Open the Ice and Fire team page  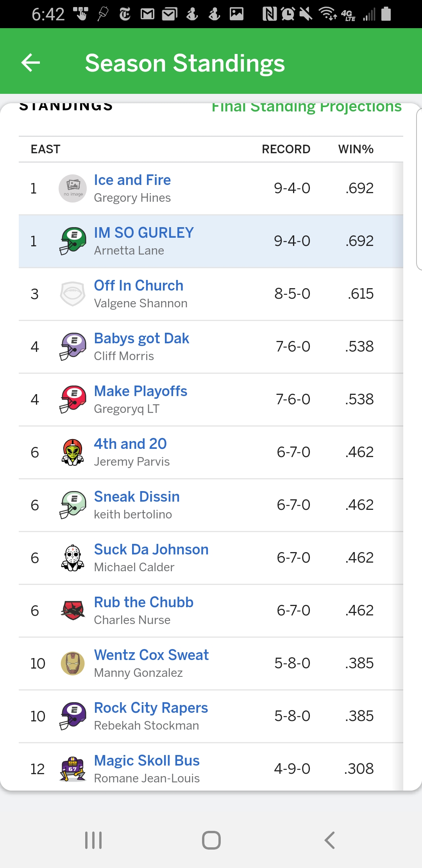click(x=132, y=180)
